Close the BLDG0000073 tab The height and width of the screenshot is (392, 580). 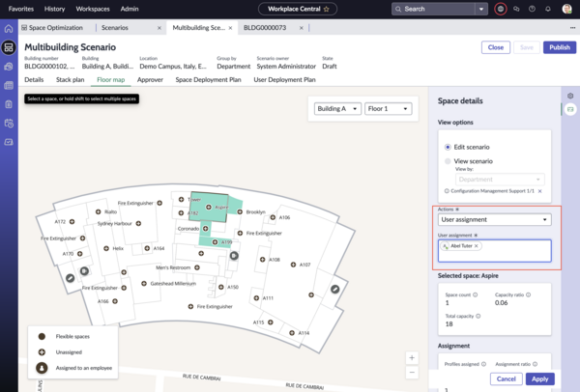coord(302,28)
